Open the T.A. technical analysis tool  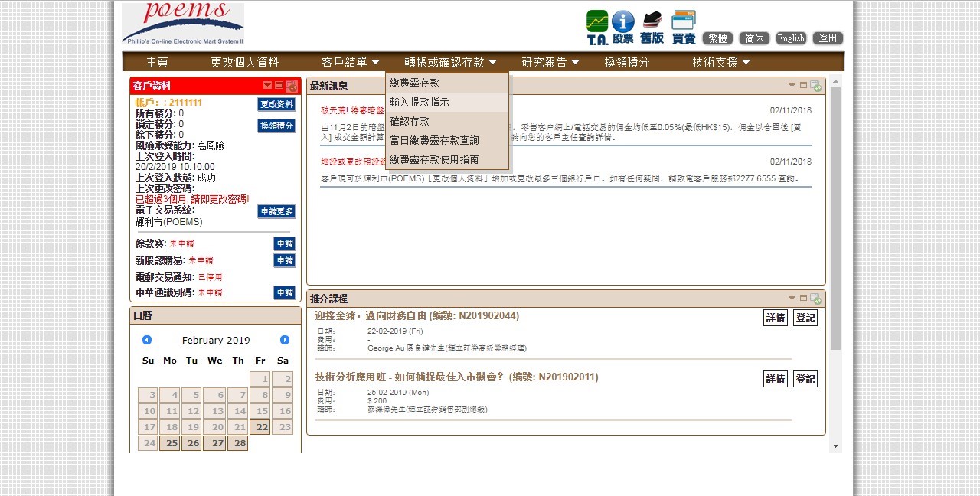pos(596,23)
